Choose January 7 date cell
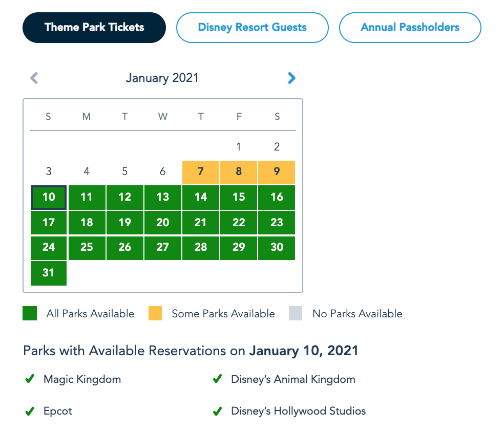The image size is (504, 433). tap(201, 172)
